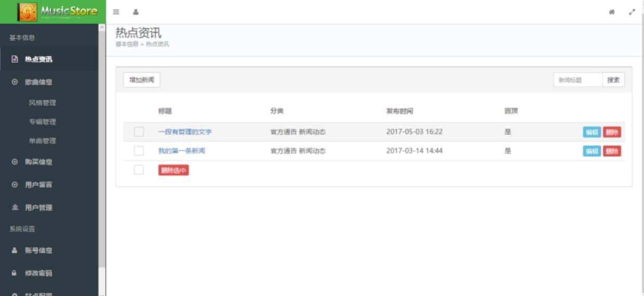Screen dimensions: 644x296
Task: Click the 发布时间 column header
Action: click(399, 111)
